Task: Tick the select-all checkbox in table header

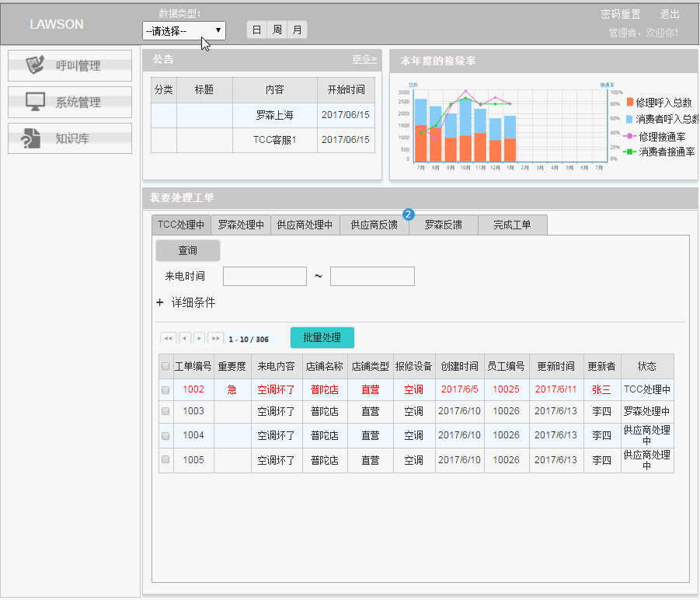Action: (x=165, y=366)
